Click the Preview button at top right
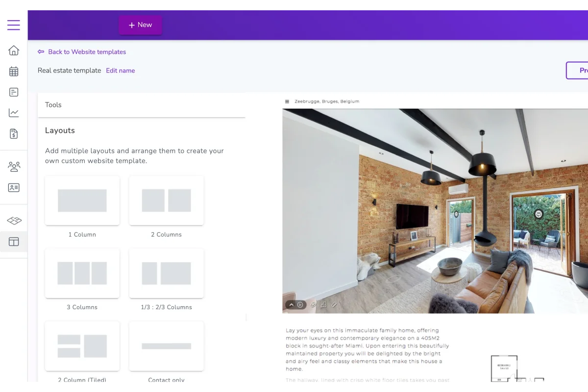The width and height of the screenshot is (588, 392). point(578,71)
